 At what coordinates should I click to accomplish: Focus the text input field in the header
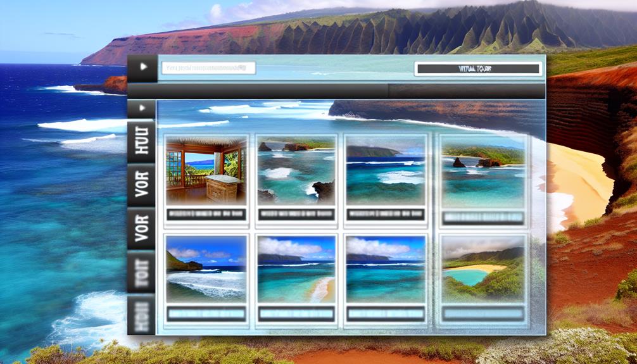tap(208, 68)
